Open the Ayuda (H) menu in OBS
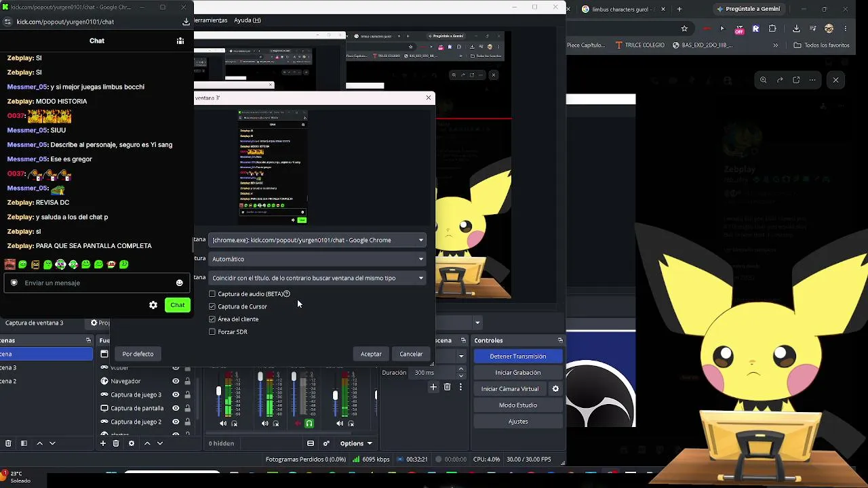This screenshot has height=488, width=868. coord(248,20)
